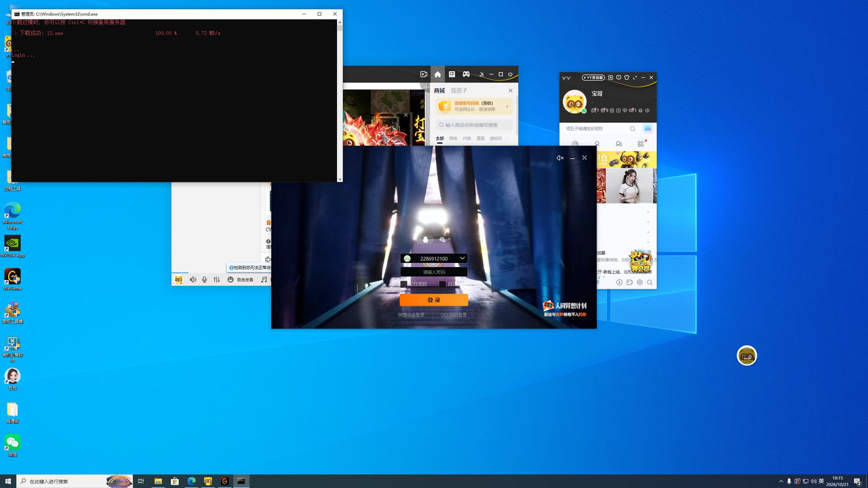
Task: Open the 游戏账号回收 banner arrow
Action: click(507, 106)
